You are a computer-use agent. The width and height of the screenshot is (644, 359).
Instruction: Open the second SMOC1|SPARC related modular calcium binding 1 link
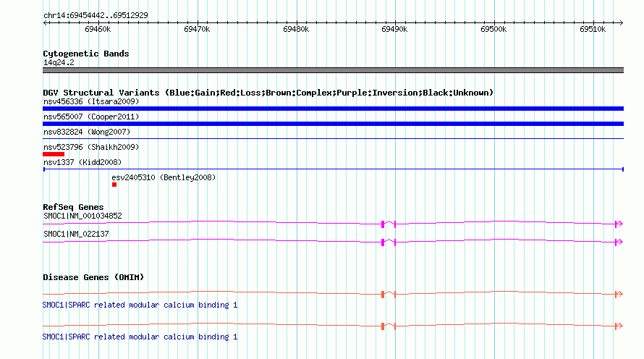point(140,337)
